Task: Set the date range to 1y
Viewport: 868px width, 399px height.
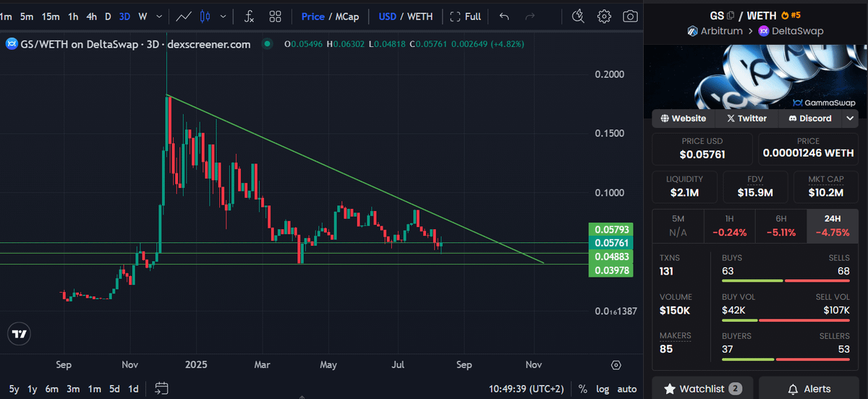Action: coord(32,389)
